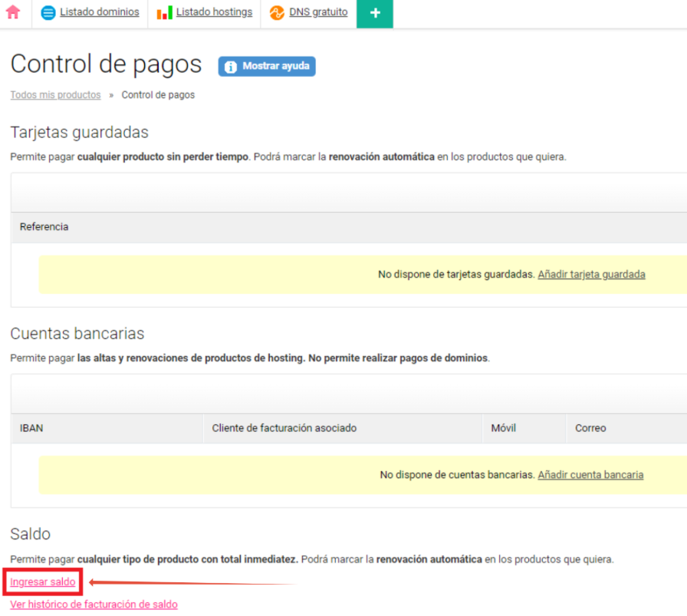Click the pink home icon
Screen dimensions: 687x616
[x=13, y=12]
